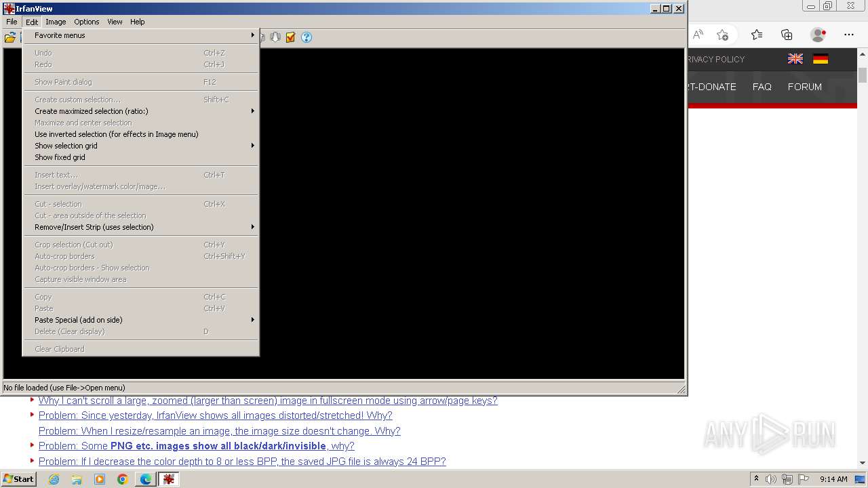Screen dimensions: 868x488
Task: Open the File menu
Action: (x=12, y=22)
